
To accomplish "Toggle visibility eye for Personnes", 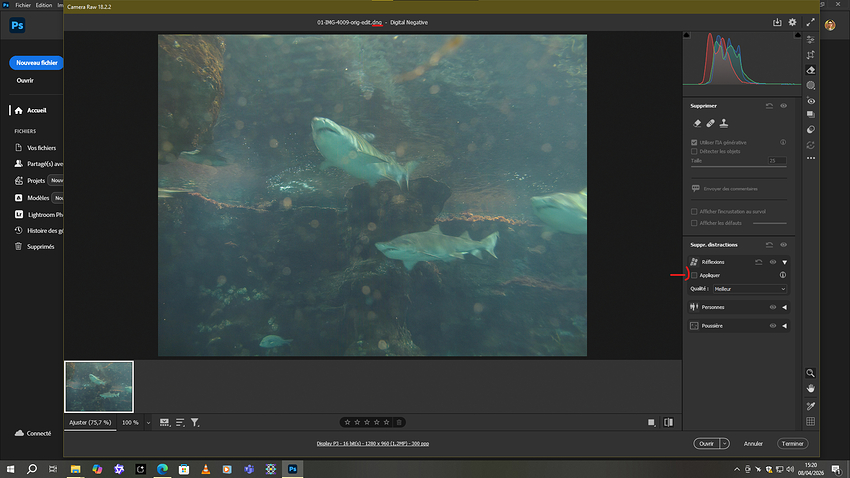I will click(x=773, y=307).
